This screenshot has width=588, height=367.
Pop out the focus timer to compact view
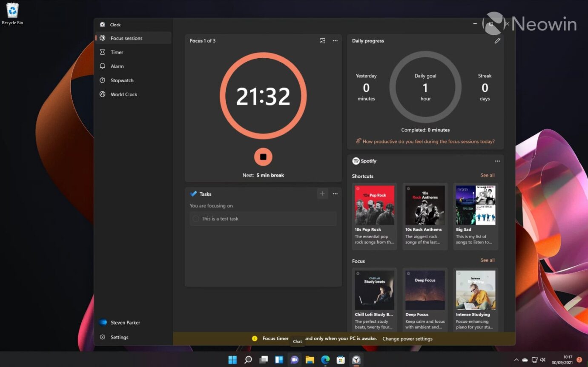322,40
